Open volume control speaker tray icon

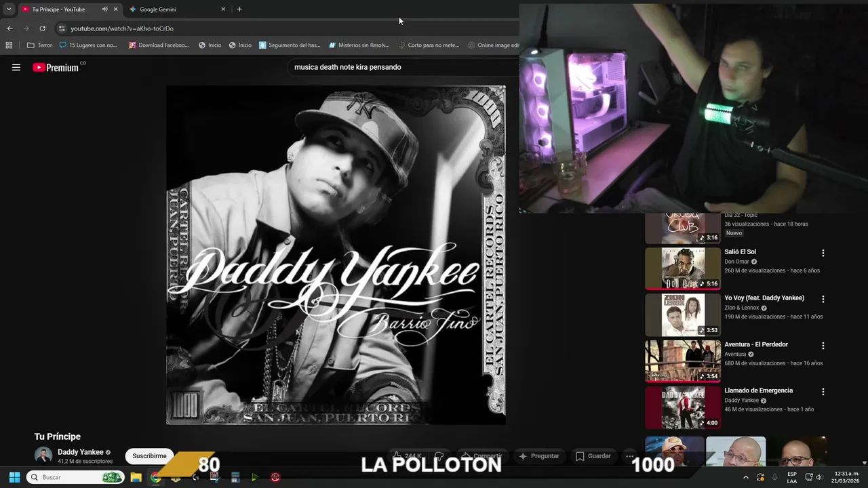coord(819,477)
